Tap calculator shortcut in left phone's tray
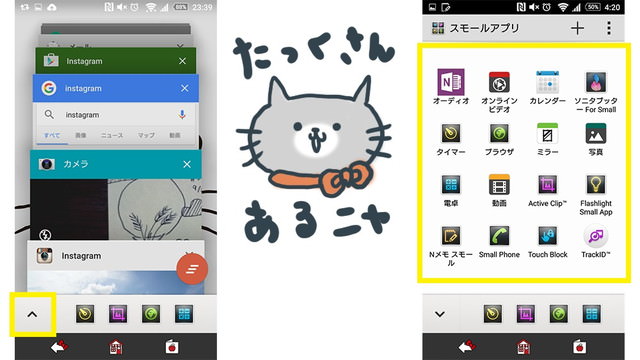This screenshot has width=640, height=360. (184, 314)
